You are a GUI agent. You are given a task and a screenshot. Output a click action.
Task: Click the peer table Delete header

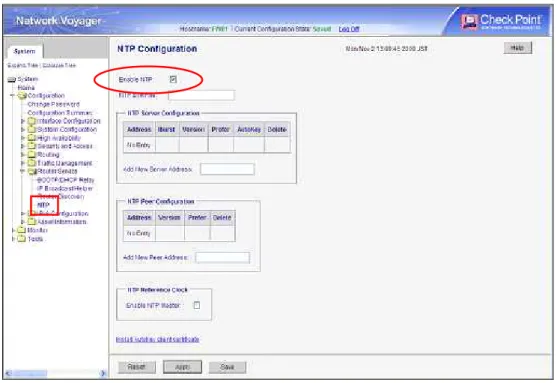[222, 217]
